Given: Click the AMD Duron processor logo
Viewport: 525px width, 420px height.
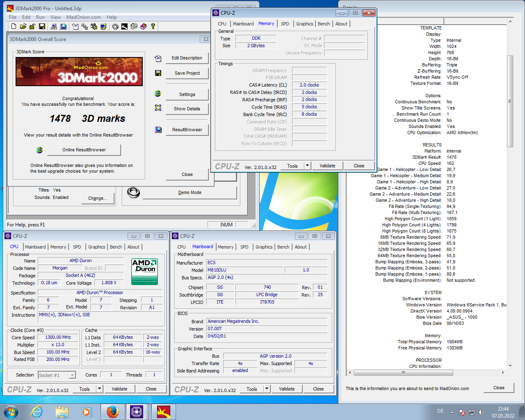Looking at the screenshot, I should point(145,272).
